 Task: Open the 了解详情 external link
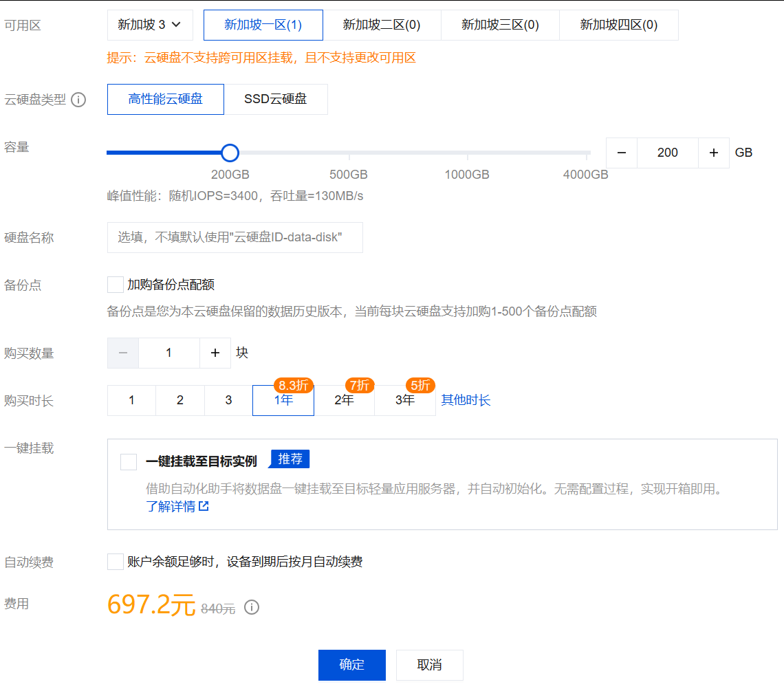tap(177, 507)
